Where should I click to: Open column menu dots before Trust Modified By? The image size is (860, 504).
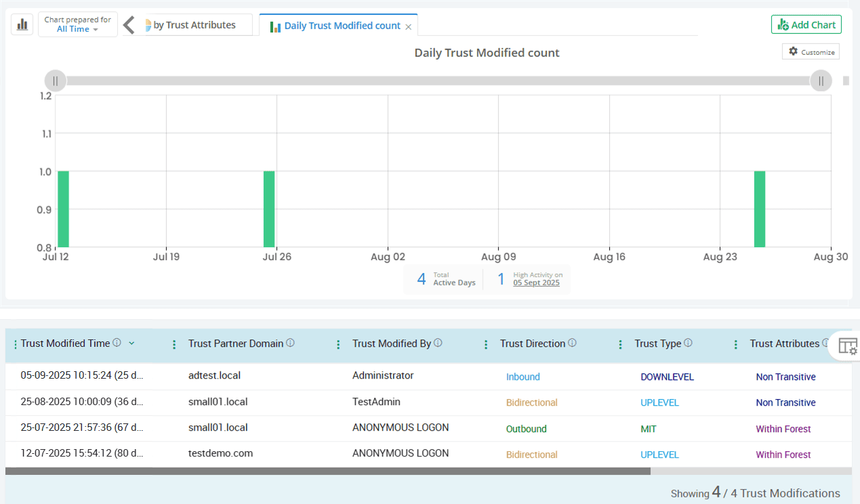tap(338, 344)
